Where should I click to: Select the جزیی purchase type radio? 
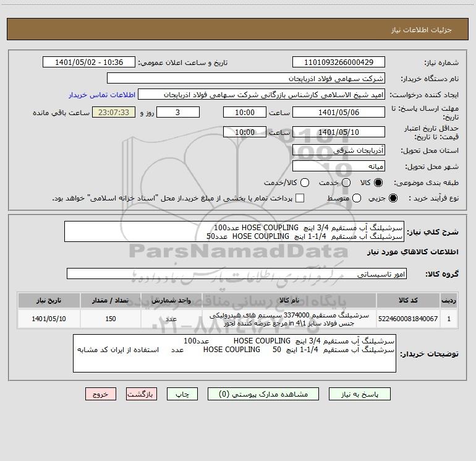click(x=393, y=198)
